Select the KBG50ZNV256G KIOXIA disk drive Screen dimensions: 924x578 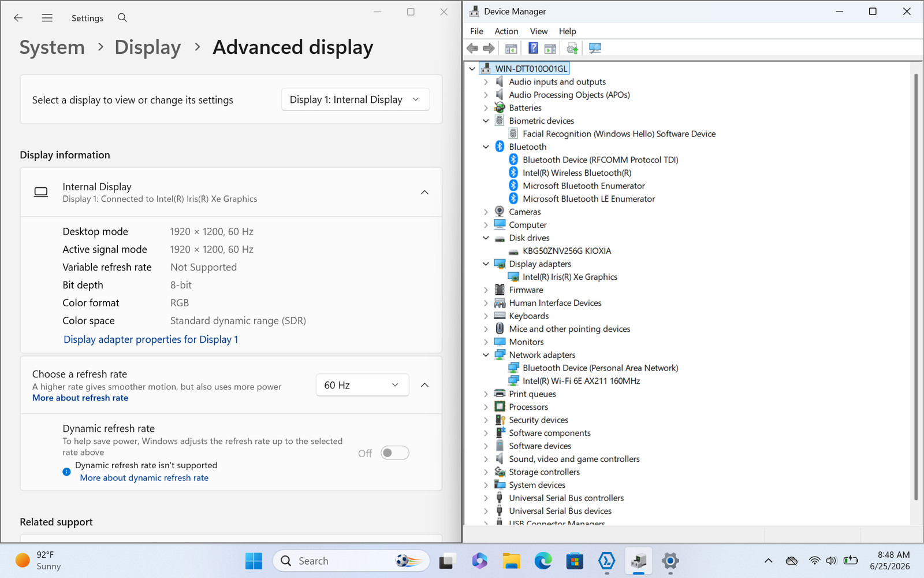[x=567, y=251]
